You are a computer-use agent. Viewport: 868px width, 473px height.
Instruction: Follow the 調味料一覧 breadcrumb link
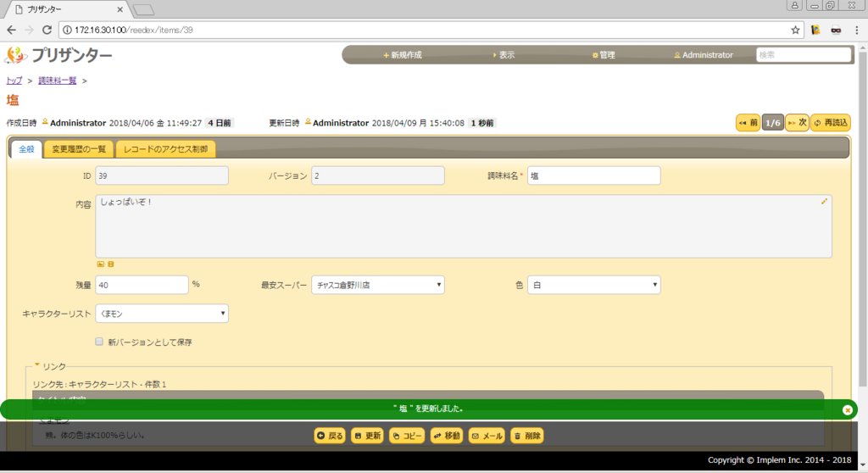[57, 81]
